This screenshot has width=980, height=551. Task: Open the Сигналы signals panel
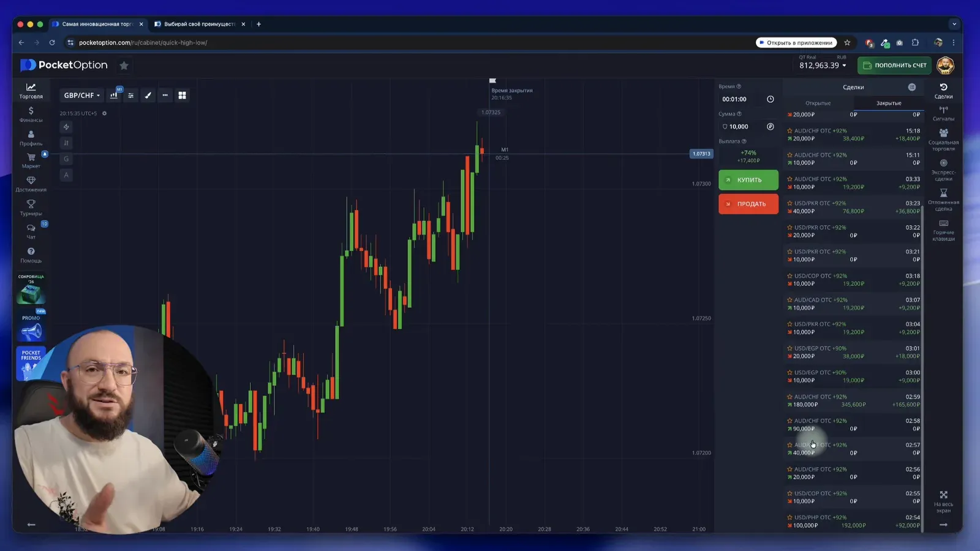943,113
